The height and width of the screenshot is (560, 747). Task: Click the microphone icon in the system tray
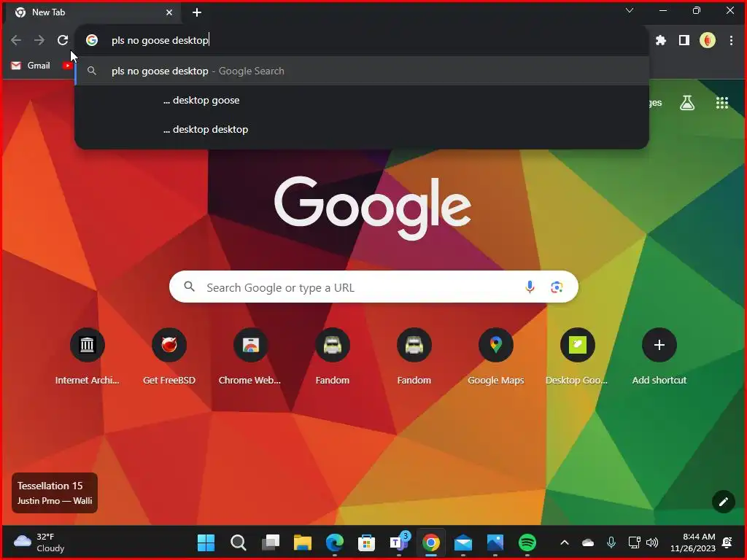click(x=611, y=542)
